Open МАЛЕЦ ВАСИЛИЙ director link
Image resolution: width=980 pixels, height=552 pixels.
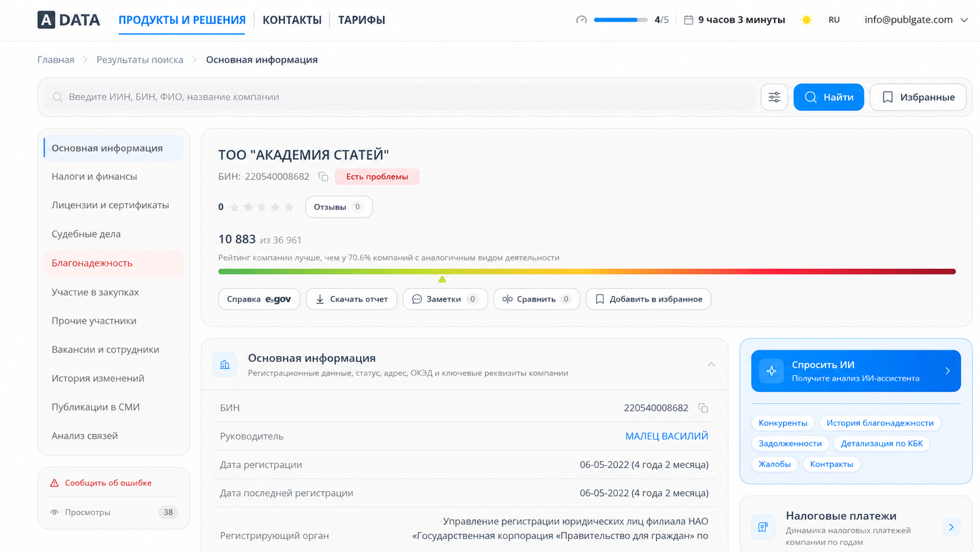point(666,436)
